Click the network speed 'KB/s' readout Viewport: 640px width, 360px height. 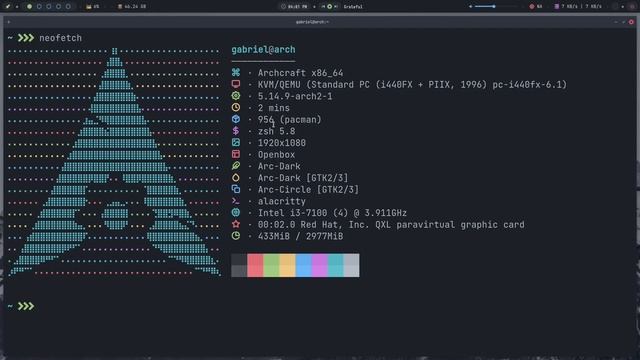coord(582,7)
